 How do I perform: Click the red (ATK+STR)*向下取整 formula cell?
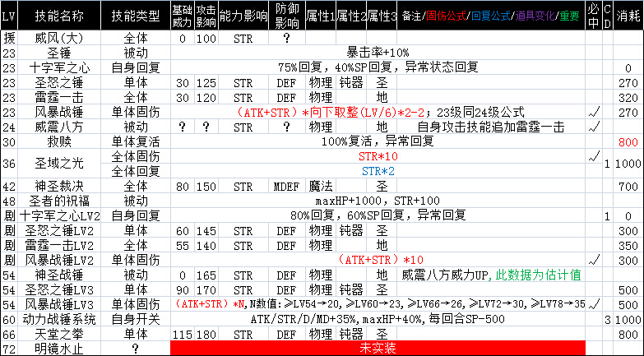coord(378,112)
